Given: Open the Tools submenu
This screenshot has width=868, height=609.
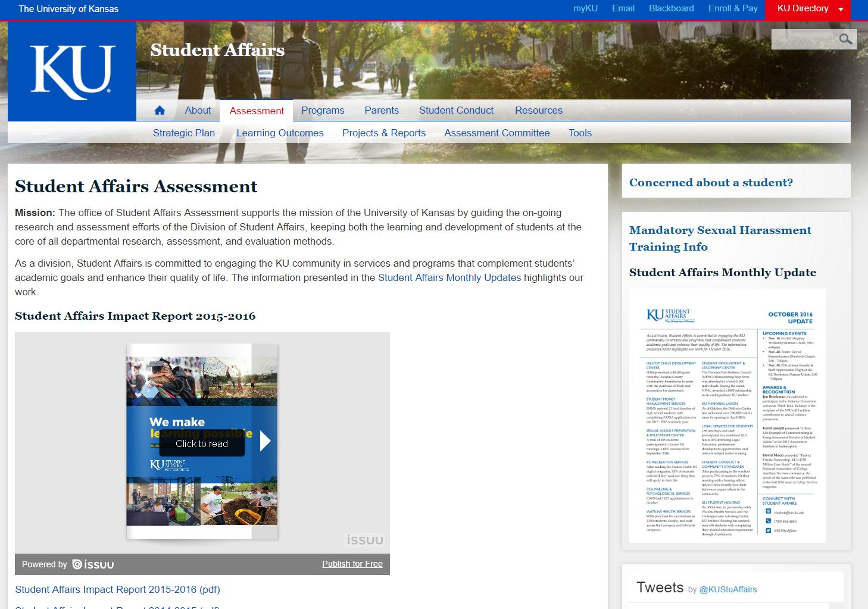Looking at the screenshot, I should click(580, 133).
